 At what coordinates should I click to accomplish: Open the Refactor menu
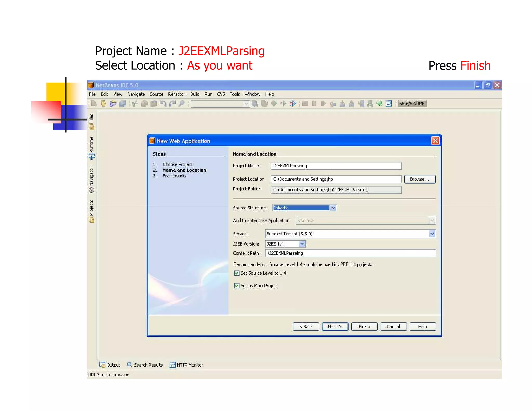tap(176, 94)
